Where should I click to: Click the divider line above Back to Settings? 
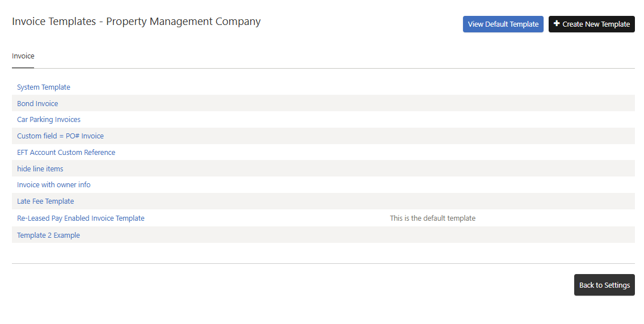[323, 263]
